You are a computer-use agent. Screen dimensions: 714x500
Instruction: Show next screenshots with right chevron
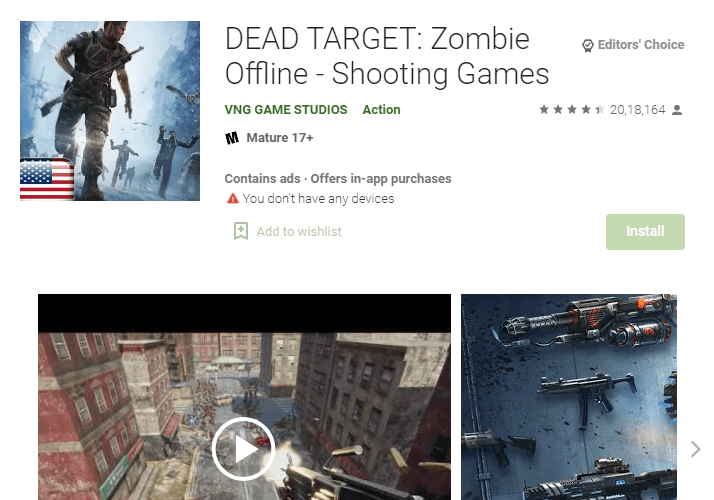point(695,449)
